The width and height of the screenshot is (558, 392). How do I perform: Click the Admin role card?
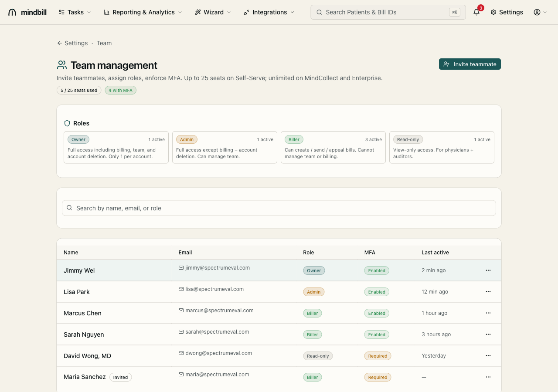click(225, 147)
